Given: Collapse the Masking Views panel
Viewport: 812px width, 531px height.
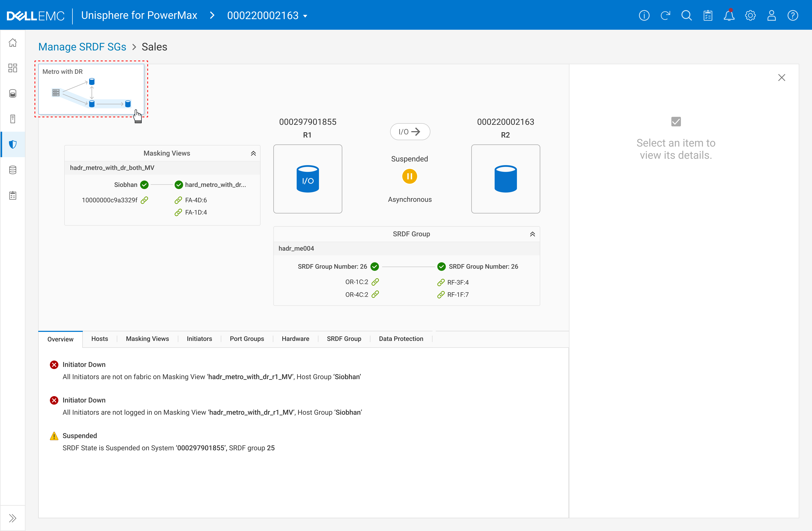Looking at the screenshot, I should [x=253, y=154].
